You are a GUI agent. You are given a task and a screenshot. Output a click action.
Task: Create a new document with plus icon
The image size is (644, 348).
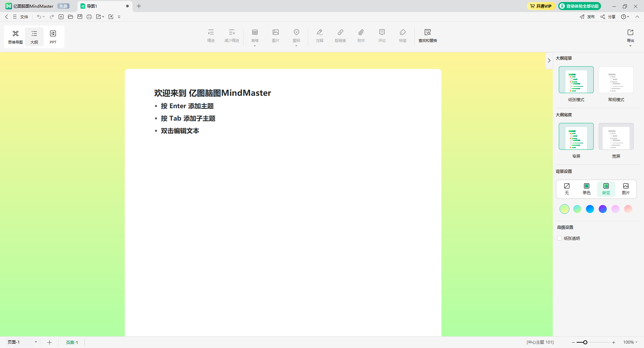tap(61, 17)
